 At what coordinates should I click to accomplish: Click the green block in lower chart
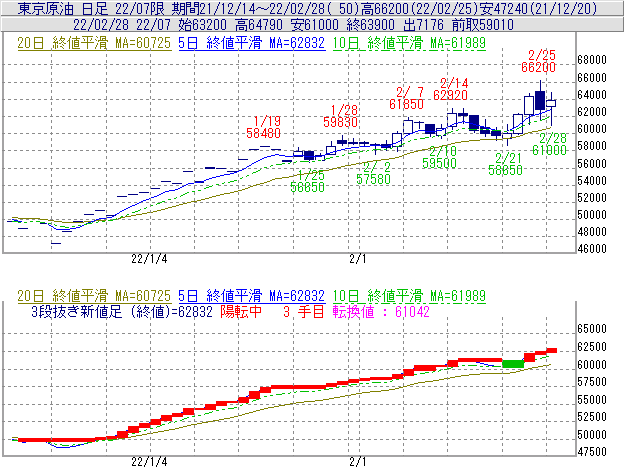click(513, 364)
